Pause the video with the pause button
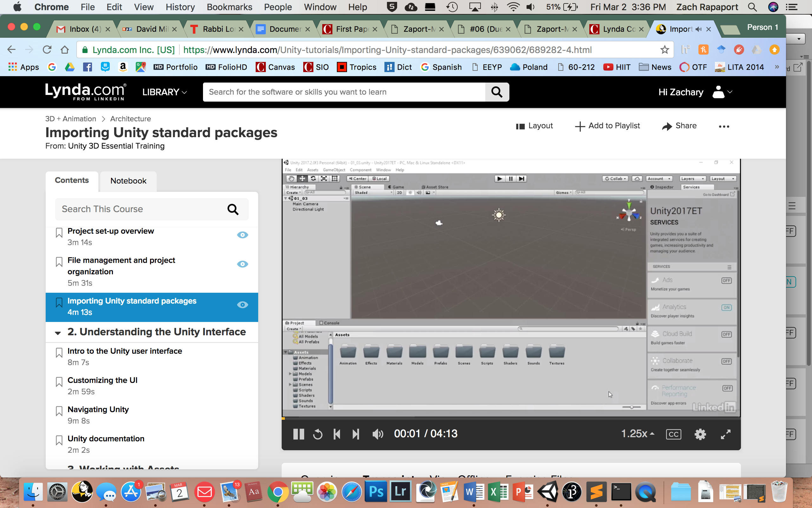Viewport: 812px width, 508px height. (x=298, y=434)
